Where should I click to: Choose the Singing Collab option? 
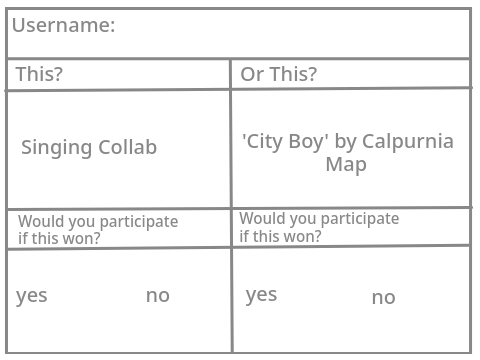(x=89, y=147)
